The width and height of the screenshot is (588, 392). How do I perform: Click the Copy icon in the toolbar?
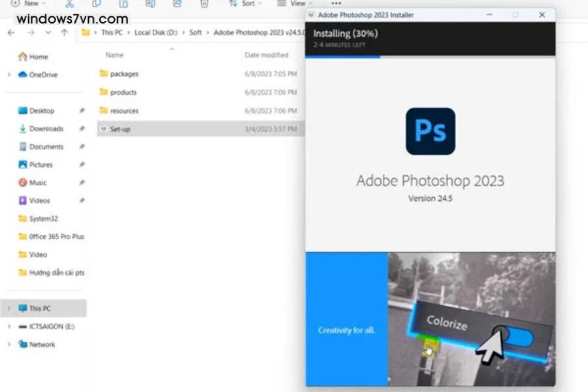[96, 5]
